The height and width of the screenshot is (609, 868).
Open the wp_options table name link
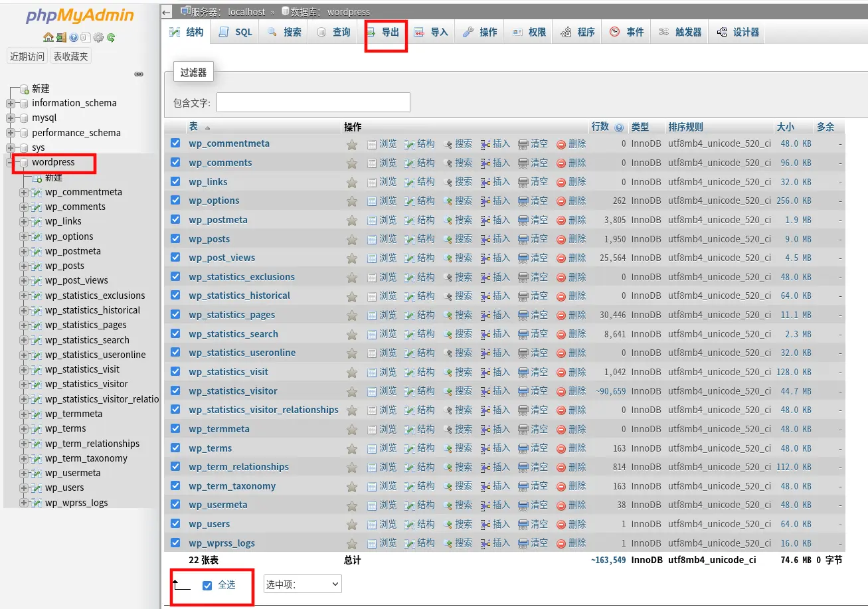click(x=214, y=201)
